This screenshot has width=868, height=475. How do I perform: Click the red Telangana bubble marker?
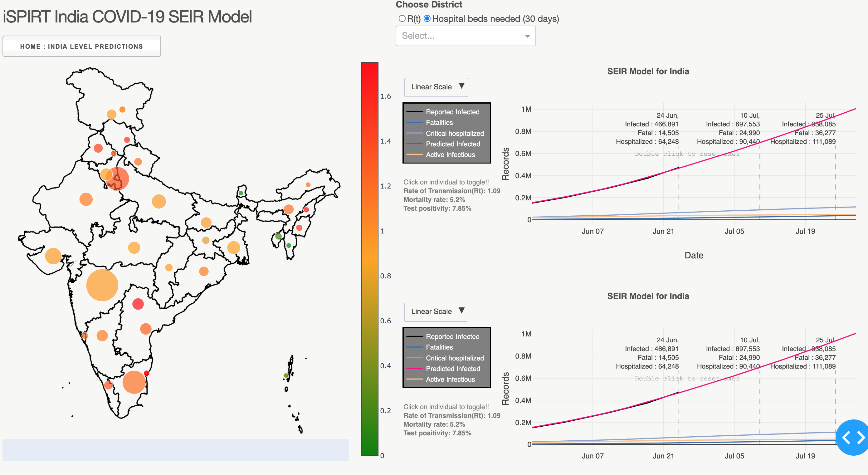tap(138, 304)
